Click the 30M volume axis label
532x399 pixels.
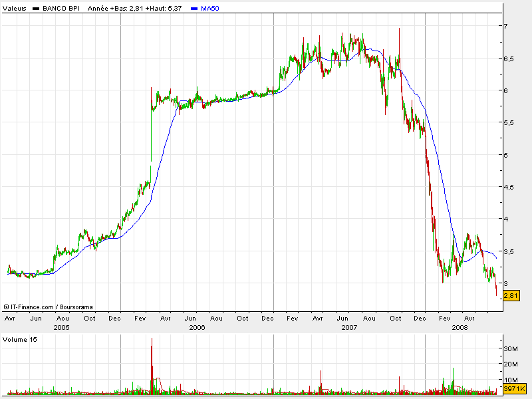511,348
